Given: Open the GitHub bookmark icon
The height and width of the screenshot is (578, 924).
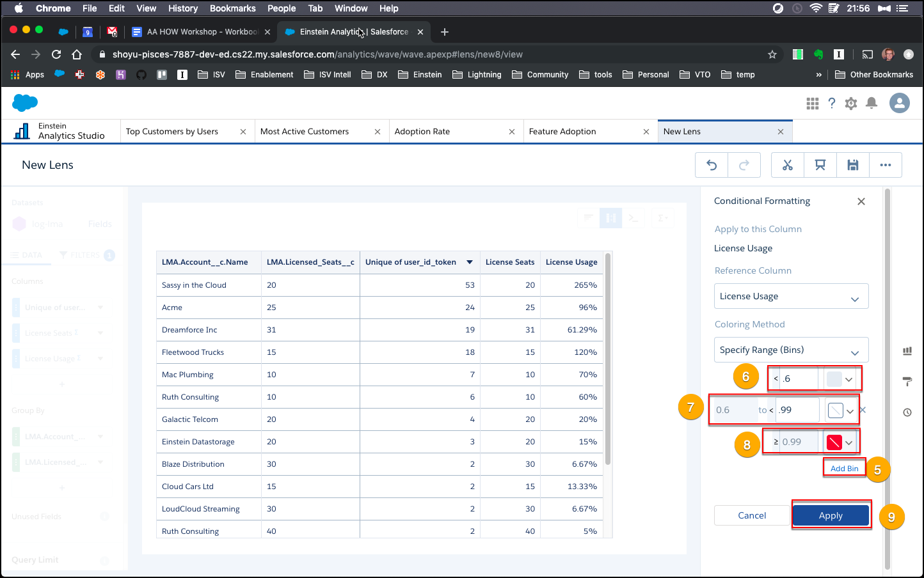Looking at the screenshot, I should 141,75.
